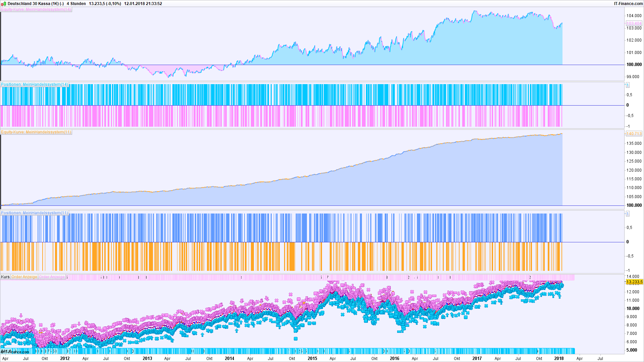Image resolution: width=644 pixels, height=362 pixels.
Task: Click the 2018 year marker on the time axis
Action: (x=559, y=358)
